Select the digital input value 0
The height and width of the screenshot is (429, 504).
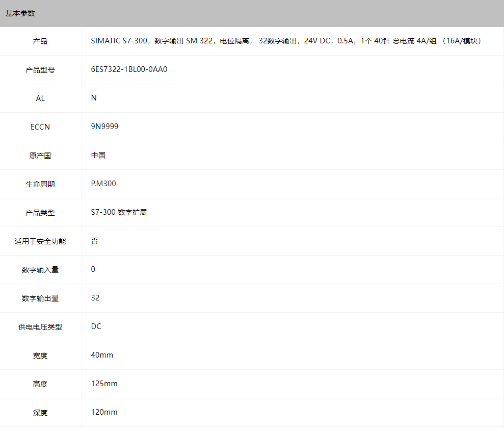click(x=93, y=269)
